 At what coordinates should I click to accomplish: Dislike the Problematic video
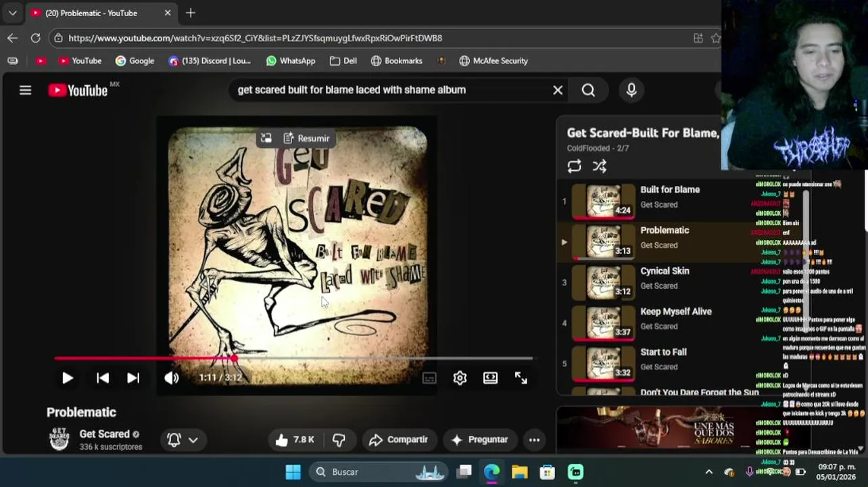(x=339, y=440)
